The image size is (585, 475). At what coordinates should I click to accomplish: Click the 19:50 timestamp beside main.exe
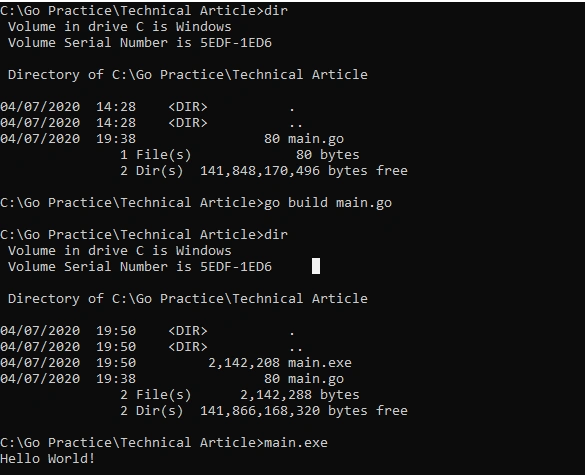coord(116,363)
